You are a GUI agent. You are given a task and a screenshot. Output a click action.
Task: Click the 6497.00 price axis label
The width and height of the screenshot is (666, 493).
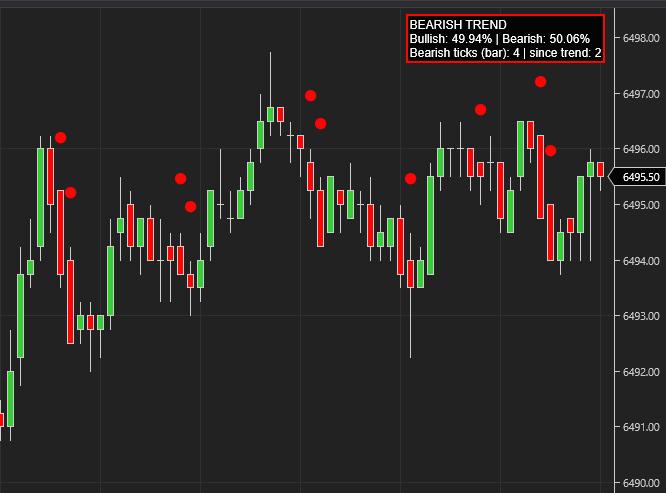pos(641,94)
